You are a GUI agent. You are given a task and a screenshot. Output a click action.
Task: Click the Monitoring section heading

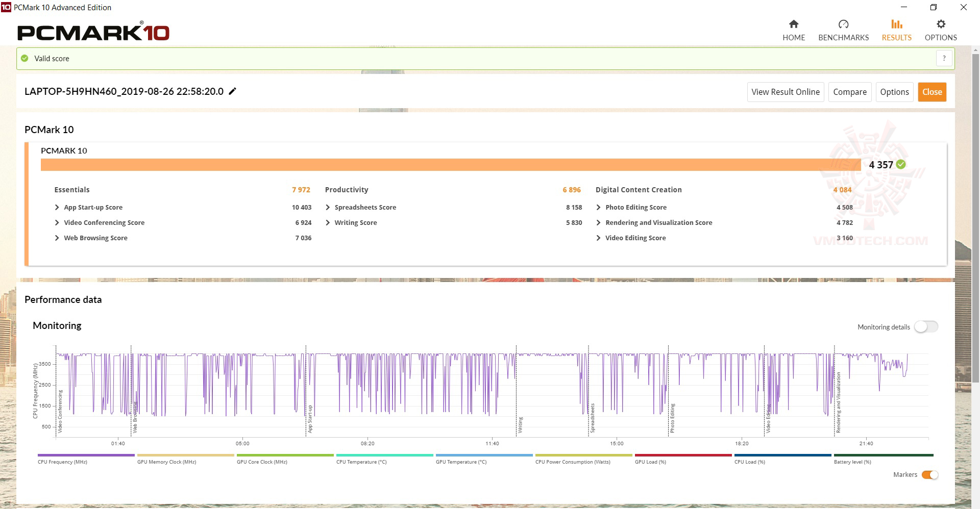tap(57, 325)
